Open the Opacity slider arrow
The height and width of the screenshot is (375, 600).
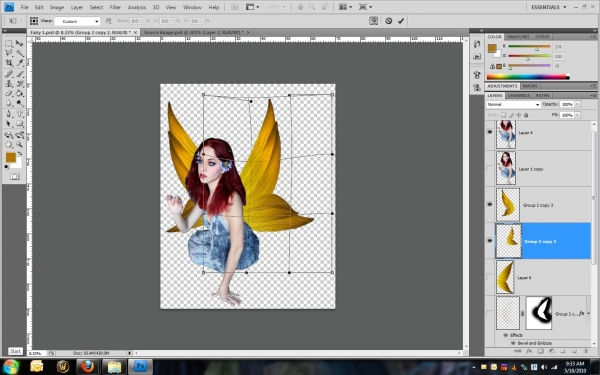click(x=577, y=104)
